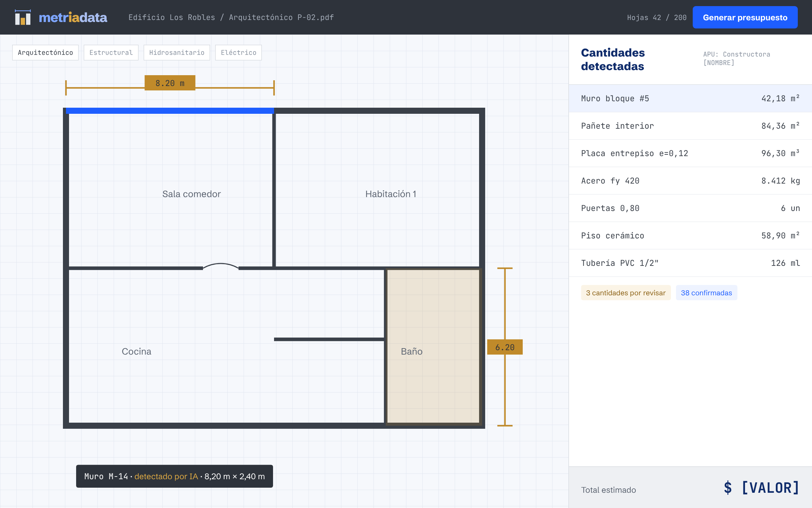Click the Habitación 1 room label
Screen dimensions: 812x508
pyautogui.click(x=391, y=194)
